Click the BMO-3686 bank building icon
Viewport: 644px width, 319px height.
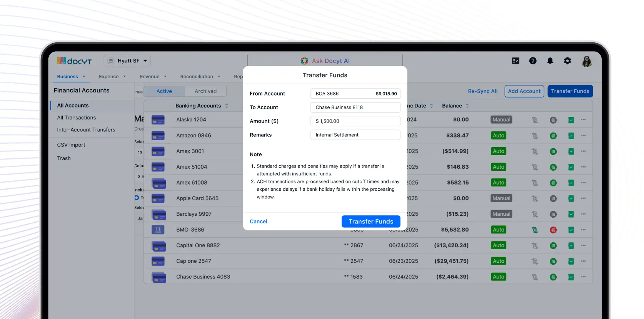coord(158,230)
